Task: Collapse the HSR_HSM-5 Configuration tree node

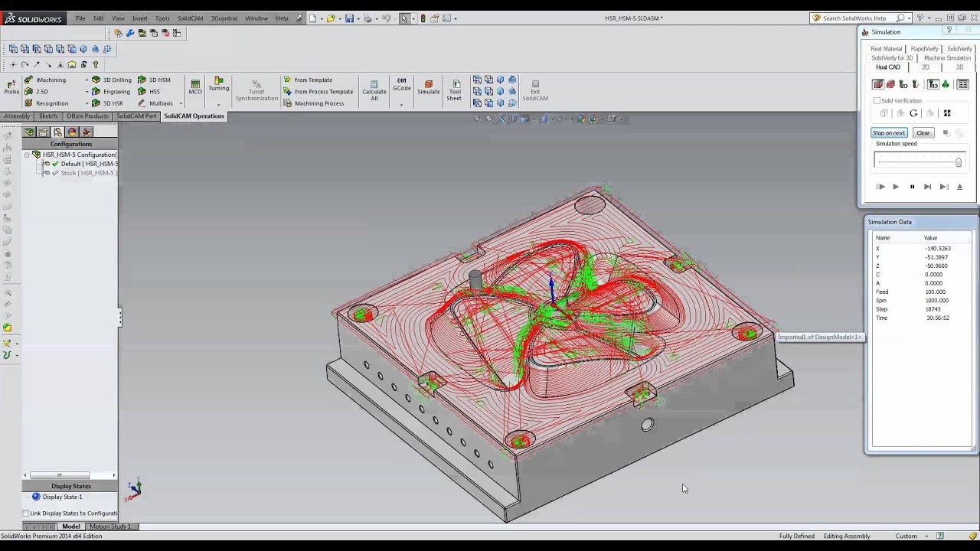Action: pyautogui.click(x=27, y=155)
